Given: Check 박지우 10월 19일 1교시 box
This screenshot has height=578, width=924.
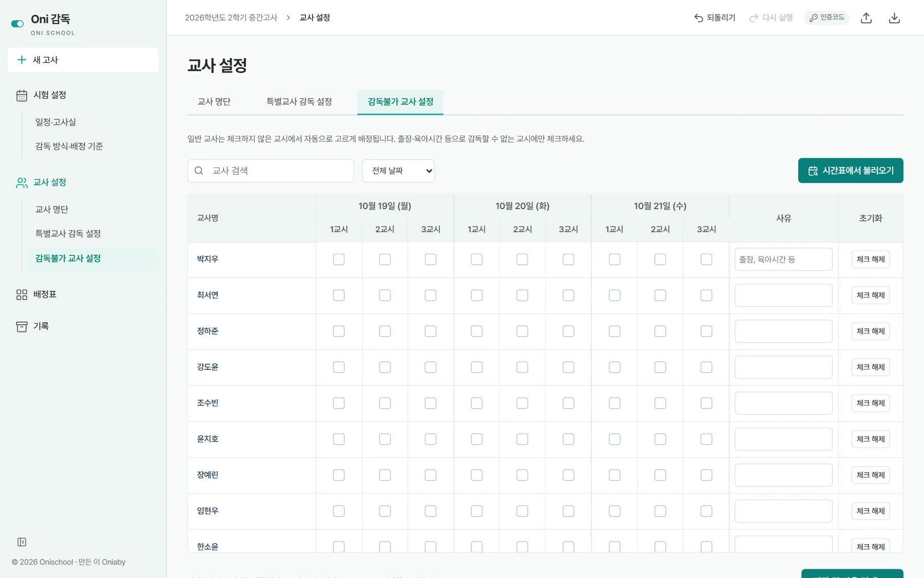Looking at the screenshot, I should 339,259.
